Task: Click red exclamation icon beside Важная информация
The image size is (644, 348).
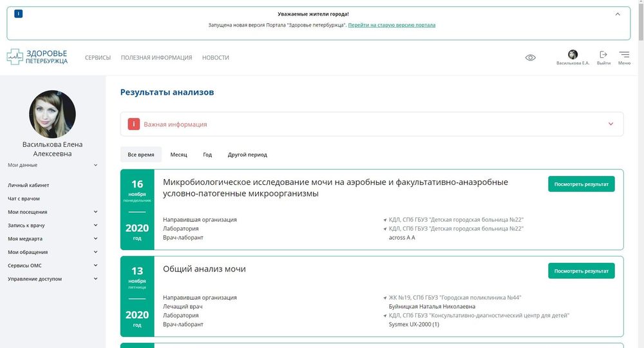Action: pyautogui.click(x=133, y=124)
